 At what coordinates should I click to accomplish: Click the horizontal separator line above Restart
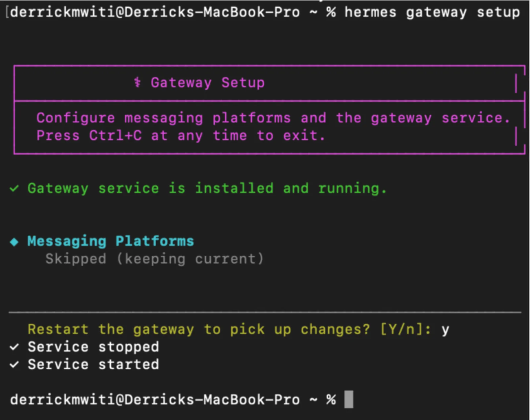click(x=265, y=312)
